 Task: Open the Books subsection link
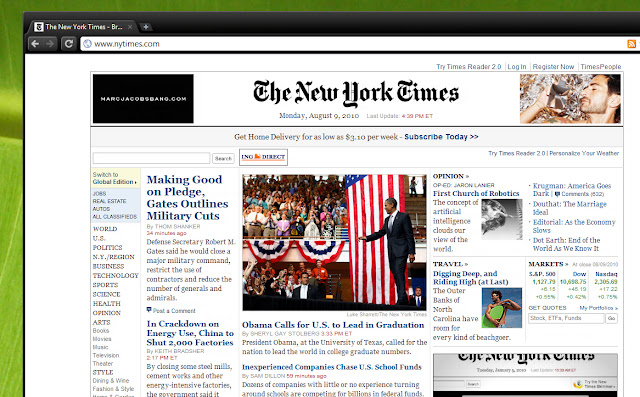101,331
